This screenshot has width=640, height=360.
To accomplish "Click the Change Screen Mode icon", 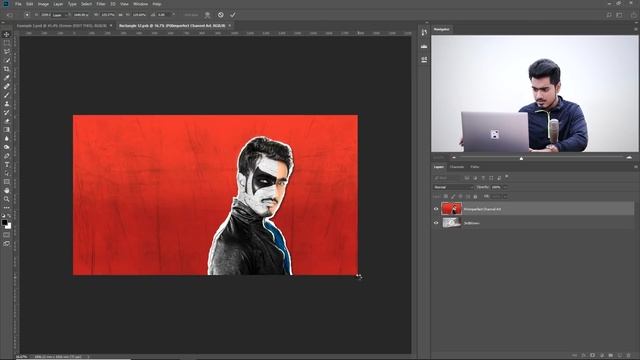I will [x=7, y=244].
